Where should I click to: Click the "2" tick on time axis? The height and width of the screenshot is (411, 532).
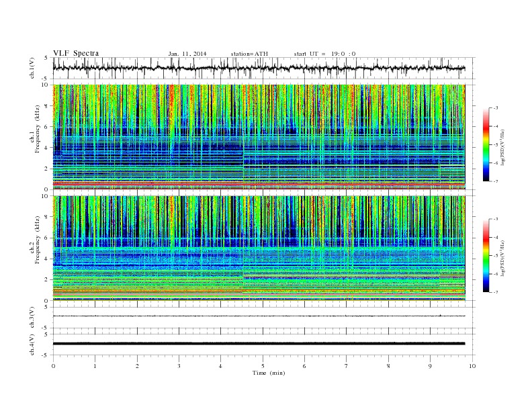point(137,366)
